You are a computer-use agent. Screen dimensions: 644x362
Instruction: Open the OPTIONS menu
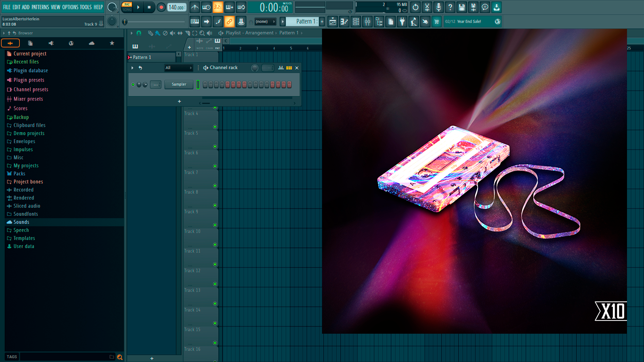coord(70,7)
